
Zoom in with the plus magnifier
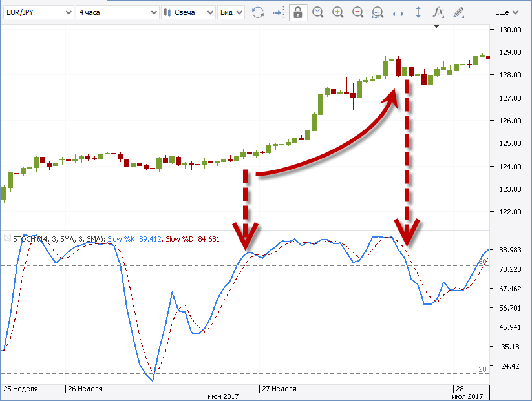tap(337, 12)
